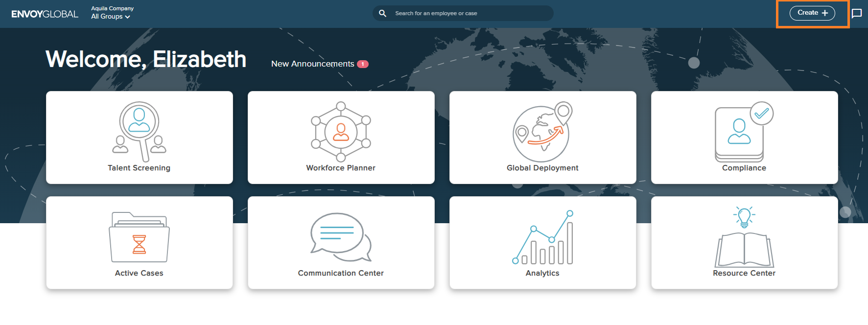Click the Workforce Planner network icon
868x325 pixels.
point(341,131)
